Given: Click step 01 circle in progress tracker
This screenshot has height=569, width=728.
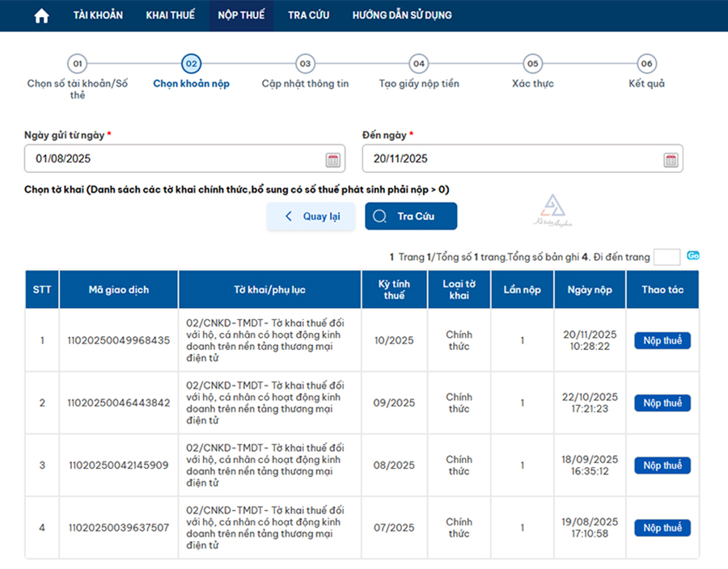Looking at the screenshot, I should point(77,64).
